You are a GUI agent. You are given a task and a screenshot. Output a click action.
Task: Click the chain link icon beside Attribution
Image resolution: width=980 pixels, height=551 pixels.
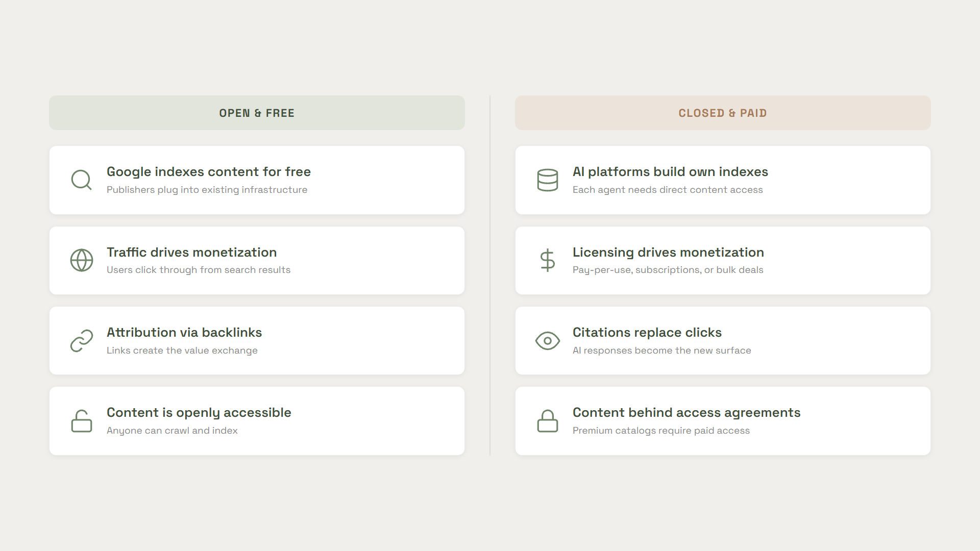(81, 340)
